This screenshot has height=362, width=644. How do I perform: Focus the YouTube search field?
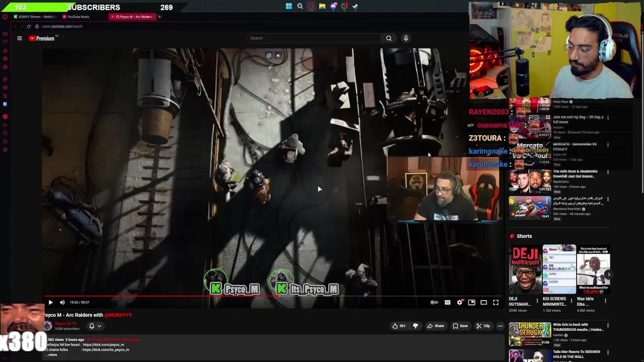(x=314, y=38)
